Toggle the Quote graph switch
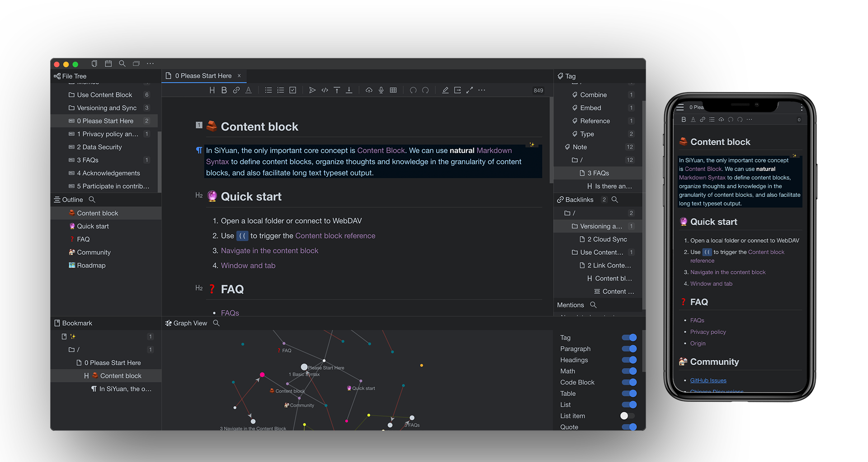The image size is (868, 462). click(629, 427)
